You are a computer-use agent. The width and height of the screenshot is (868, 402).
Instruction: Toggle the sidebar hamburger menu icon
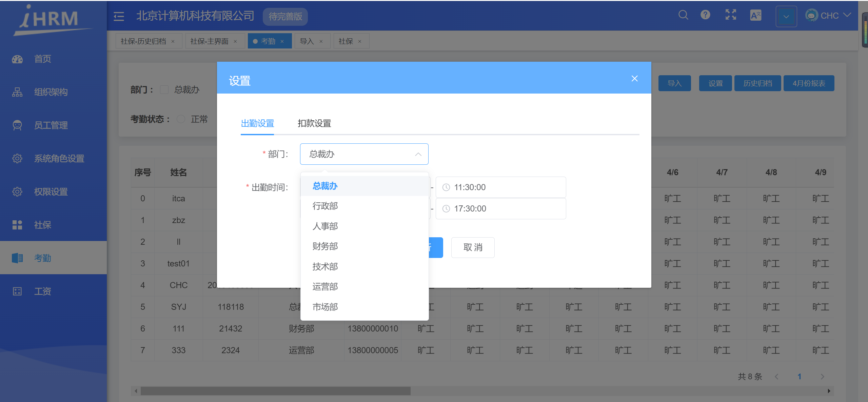119,16
